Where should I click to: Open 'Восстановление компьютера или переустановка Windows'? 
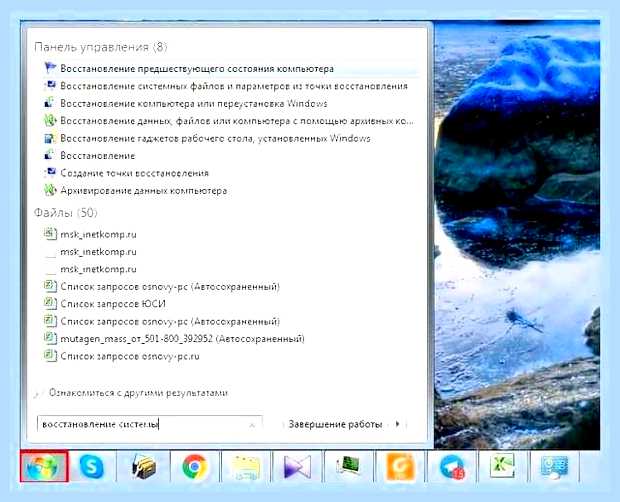click(194, 103)
